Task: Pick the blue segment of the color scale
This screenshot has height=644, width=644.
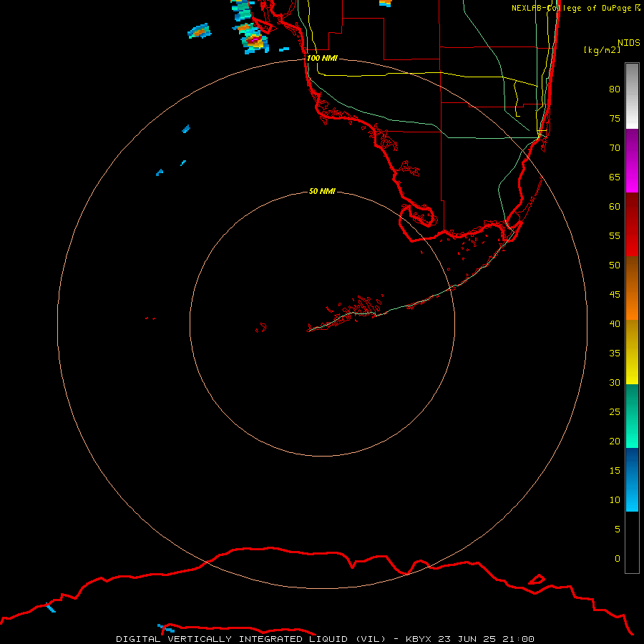Action: [632, 479]
